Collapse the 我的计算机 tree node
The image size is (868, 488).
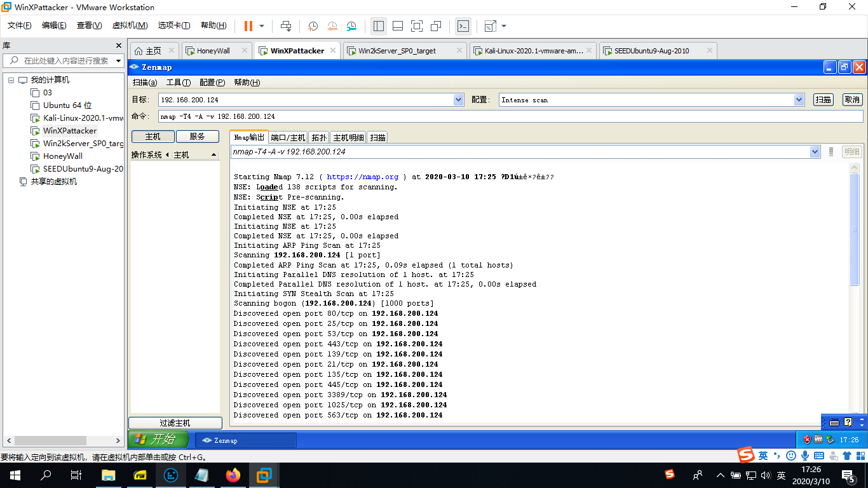(11, 80)
